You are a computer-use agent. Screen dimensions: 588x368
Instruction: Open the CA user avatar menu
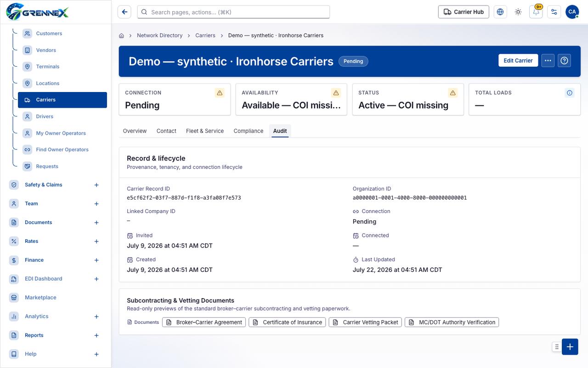(x=572, y=12)
